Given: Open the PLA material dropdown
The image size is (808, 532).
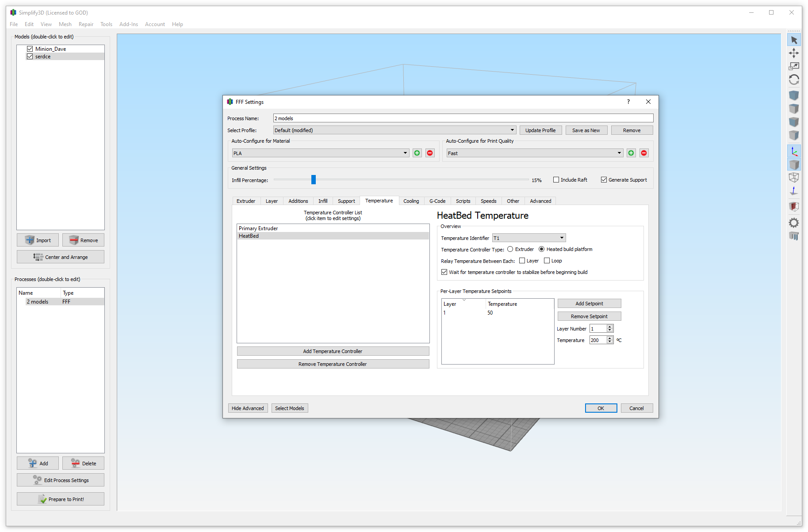Looking at the screenshot, I should pyautogui.click(x=321, y=153).
